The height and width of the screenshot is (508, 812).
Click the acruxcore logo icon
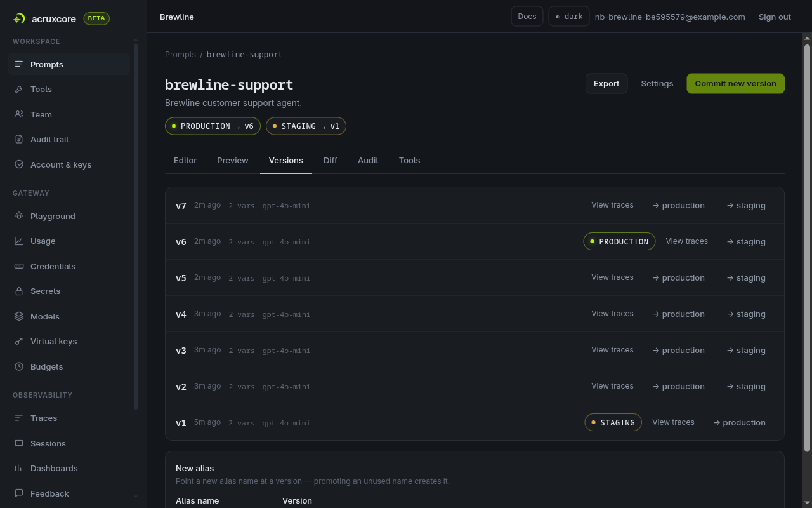(19, 19)
